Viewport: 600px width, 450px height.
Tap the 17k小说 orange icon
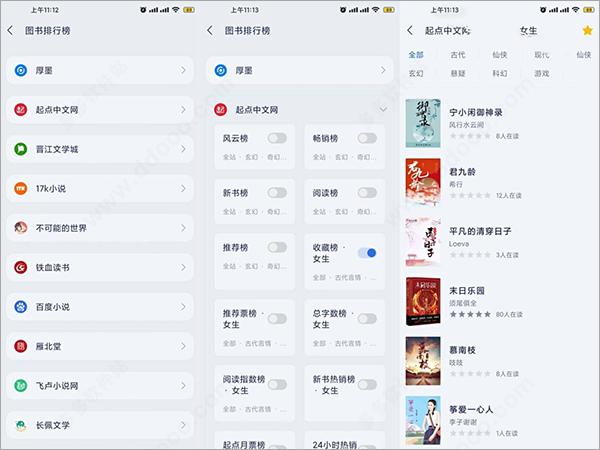point(21,188)
